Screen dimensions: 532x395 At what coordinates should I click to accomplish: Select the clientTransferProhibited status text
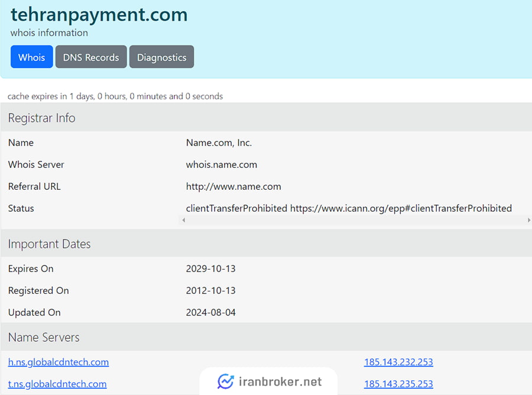[349, 208]
